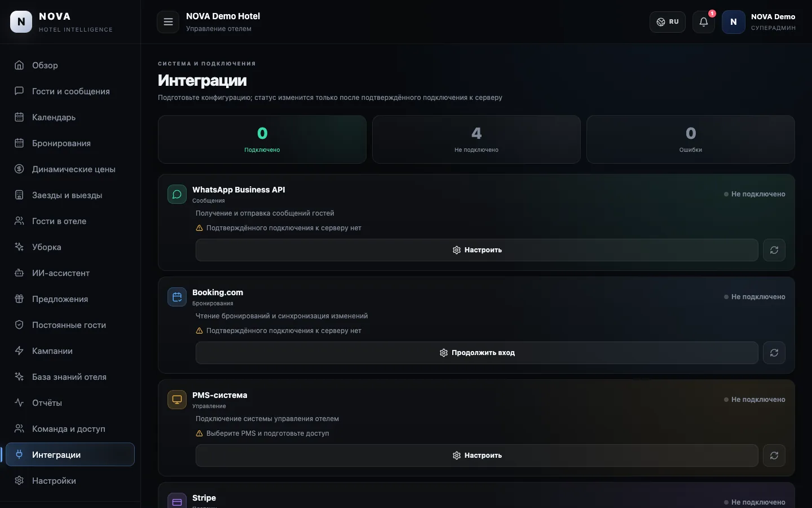Click the WhatsApp chat bubble card icon
The height and width of the screenshot is (508, 812).
pos(177,194)
